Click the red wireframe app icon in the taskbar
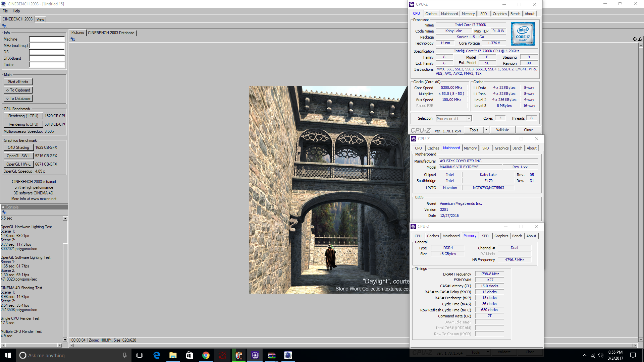This screenshot has height=362, width=644. point(222,355)
